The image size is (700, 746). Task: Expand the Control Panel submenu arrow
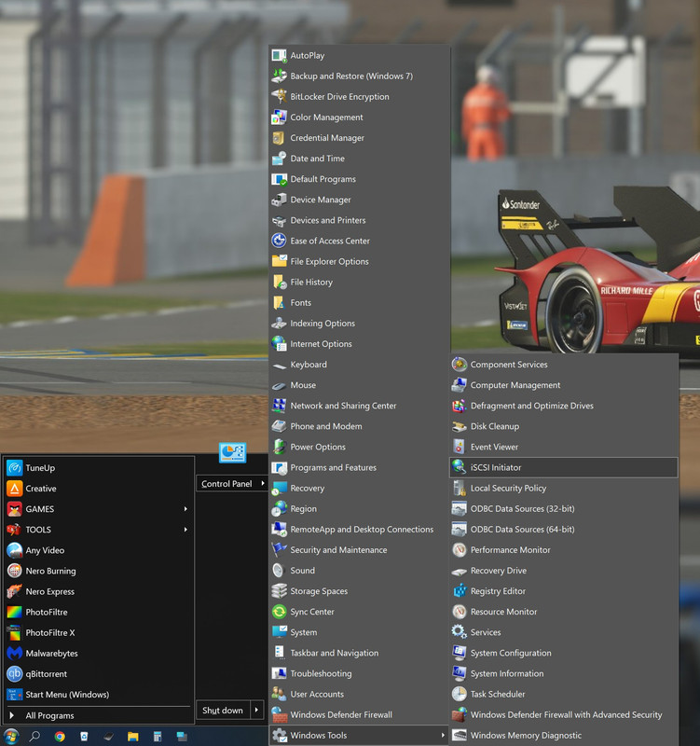click(263, 483)
